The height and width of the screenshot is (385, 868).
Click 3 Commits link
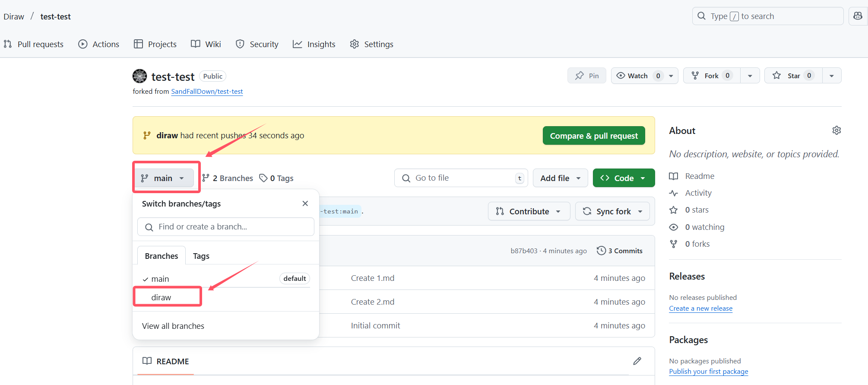pos(620,251)
